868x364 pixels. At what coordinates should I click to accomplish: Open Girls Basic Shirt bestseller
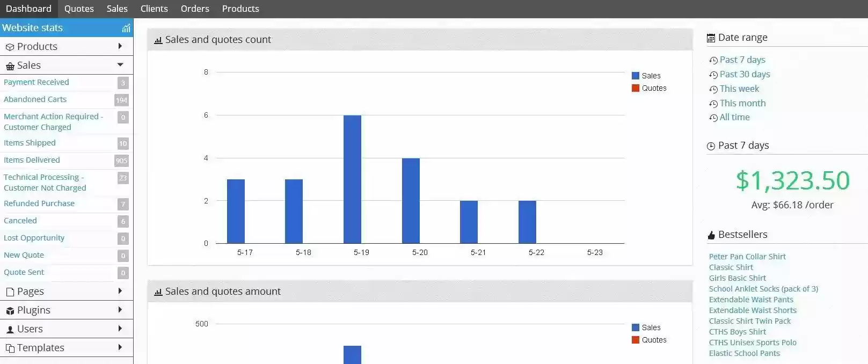point(738,278)
